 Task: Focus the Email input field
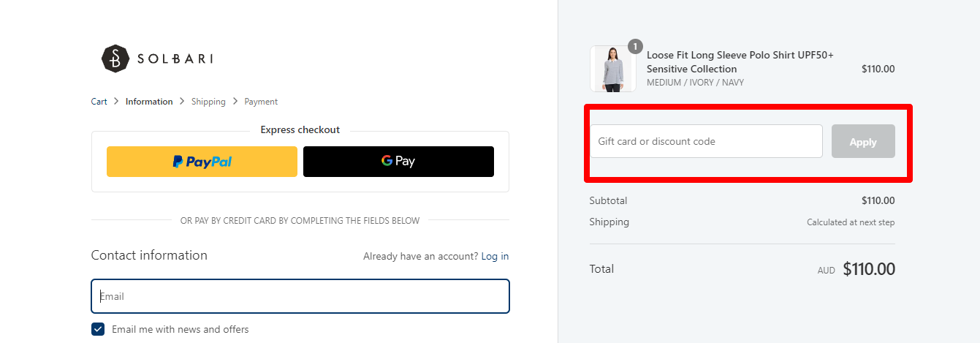click(x=300, y=296)
